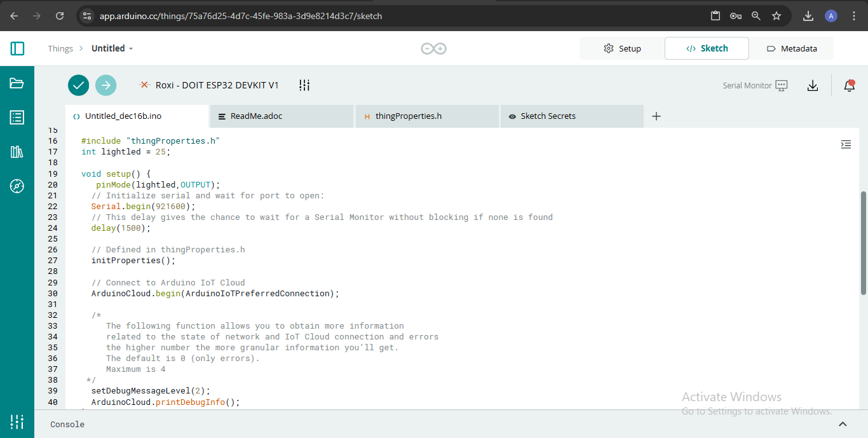Image resolution: width=868 pixels, height=438 pixels.
Task: Open the thingProperties.h file tab
Action: pyautogui.click(x=427, y=116)
